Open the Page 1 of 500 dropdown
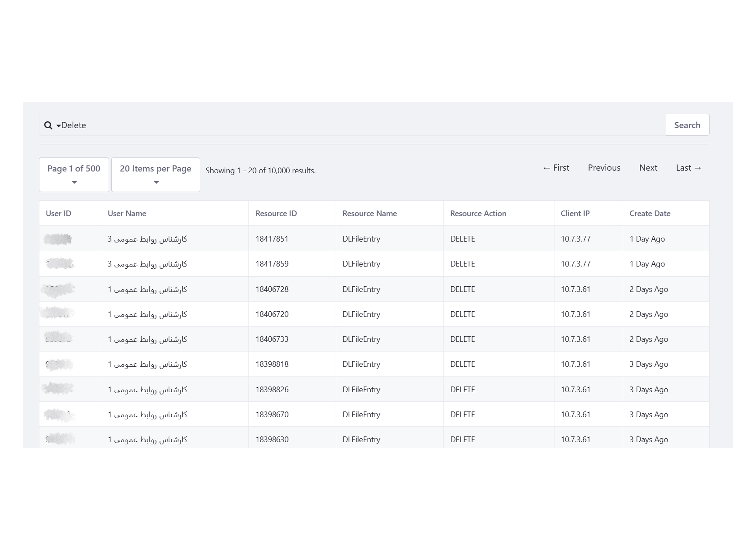Screen dimensions: 756x534 click(74, 175)
